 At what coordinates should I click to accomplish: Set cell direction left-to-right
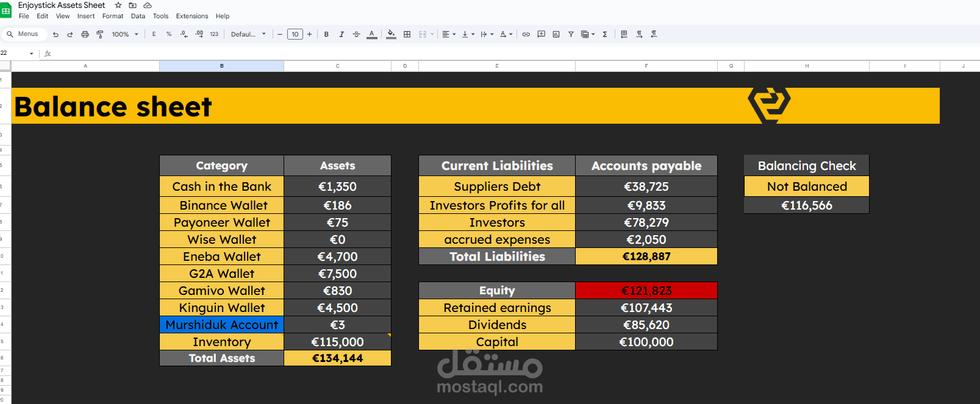(x=639, y=34)
